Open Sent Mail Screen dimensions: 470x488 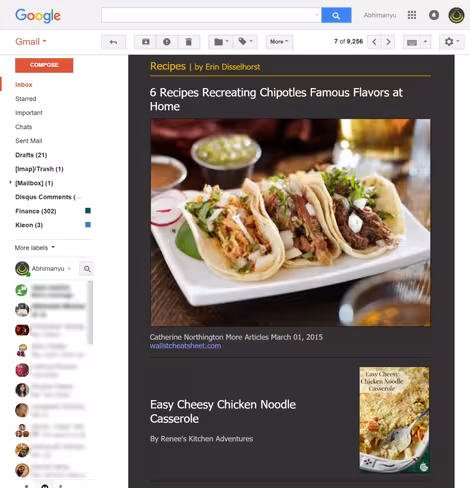tap(29, 141)
